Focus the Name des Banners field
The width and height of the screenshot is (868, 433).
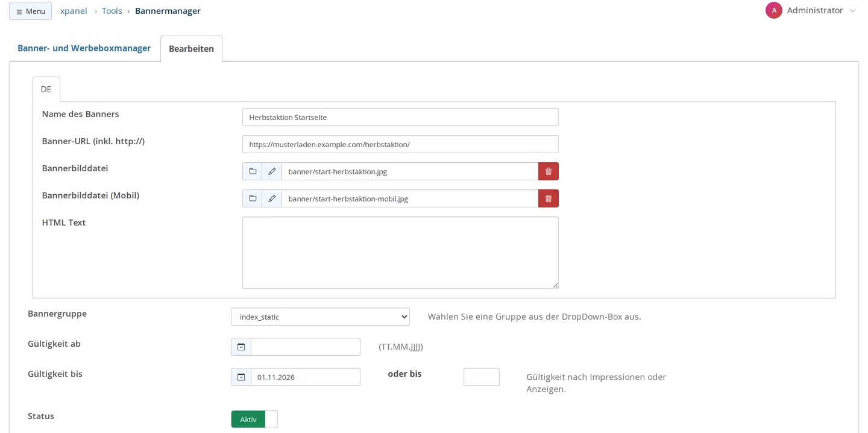[400, 117]
